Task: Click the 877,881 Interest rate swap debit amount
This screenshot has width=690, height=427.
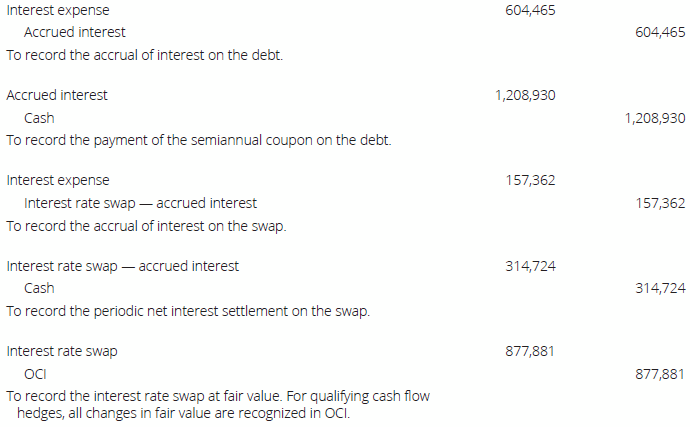Action: (531, 352)
